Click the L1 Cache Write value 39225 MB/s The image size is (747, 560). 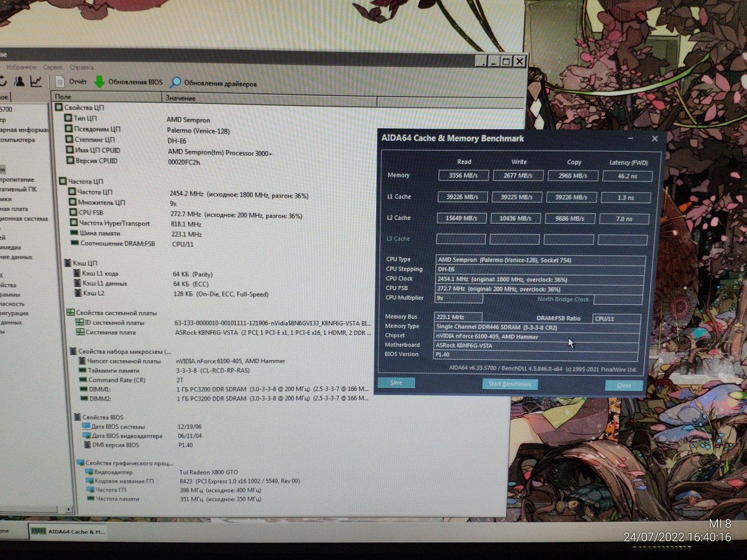tap(517, 197)
